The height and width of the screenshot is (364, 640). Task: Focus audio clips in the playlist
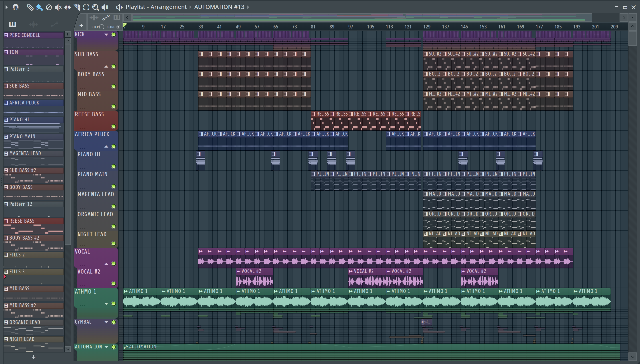point(94,18)
